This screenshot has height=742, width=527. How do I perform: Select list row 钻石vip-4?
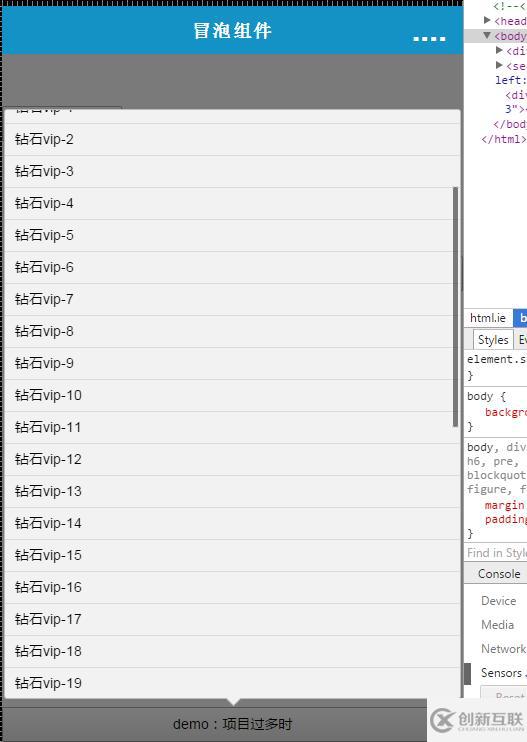click(x=232, y=203)
